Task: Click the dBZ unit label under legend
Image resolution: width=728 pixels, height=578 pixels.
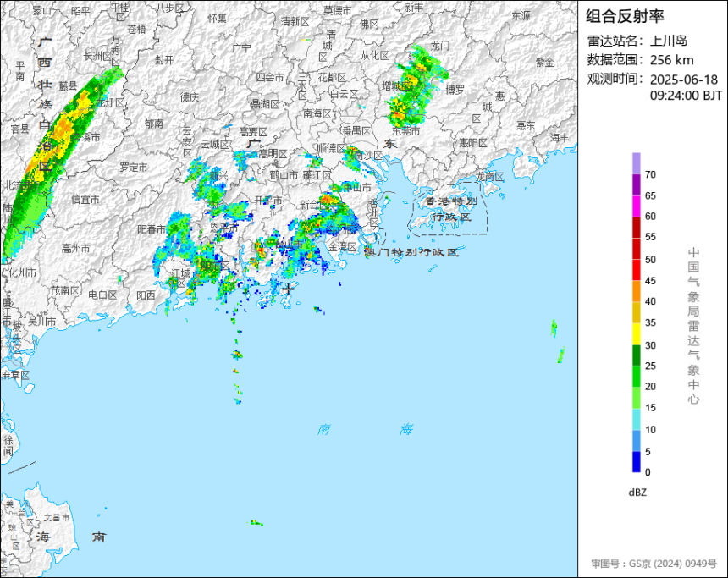Action: coord(637,493)
